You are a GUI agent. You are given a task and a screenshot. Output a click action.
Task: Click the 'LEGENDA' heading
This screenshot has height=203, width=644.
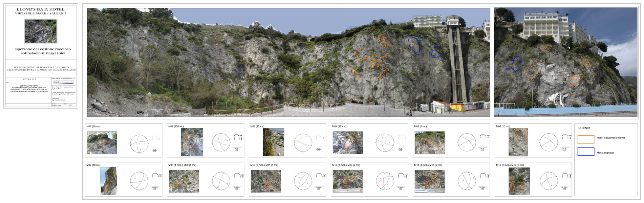pyautogui.click(x=584, y=128)
